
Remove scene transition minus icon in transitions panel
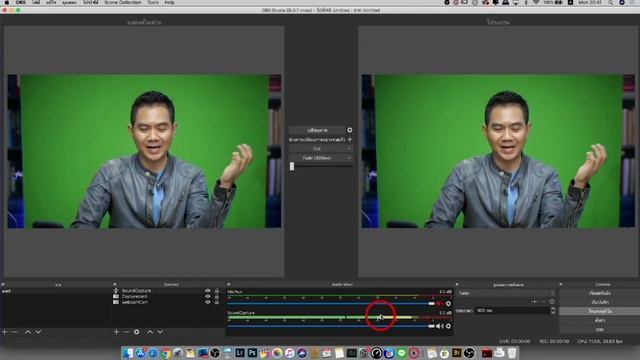(x=543, y=302)
